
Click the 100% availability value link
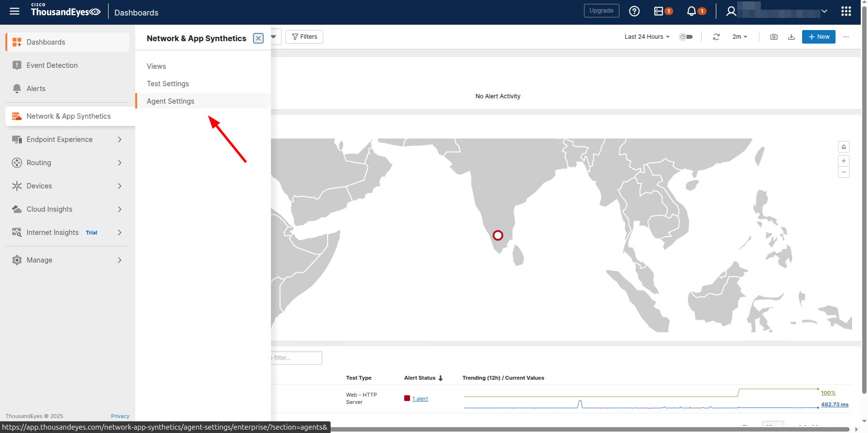(828, 393)
